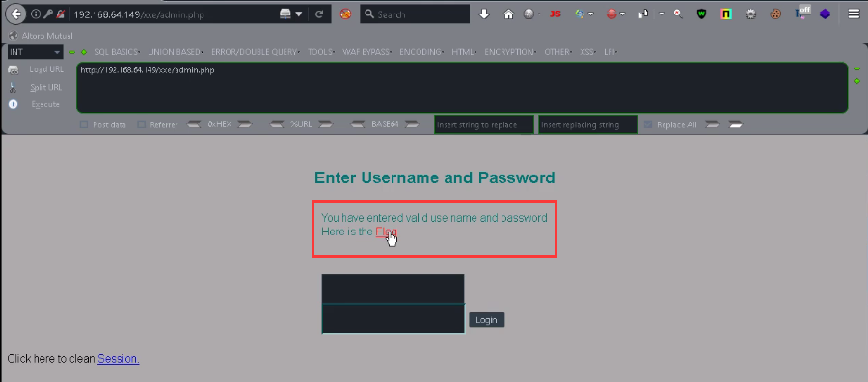
Task: Open the SQL BASICS menu
Action: click(x=117, y=52)
